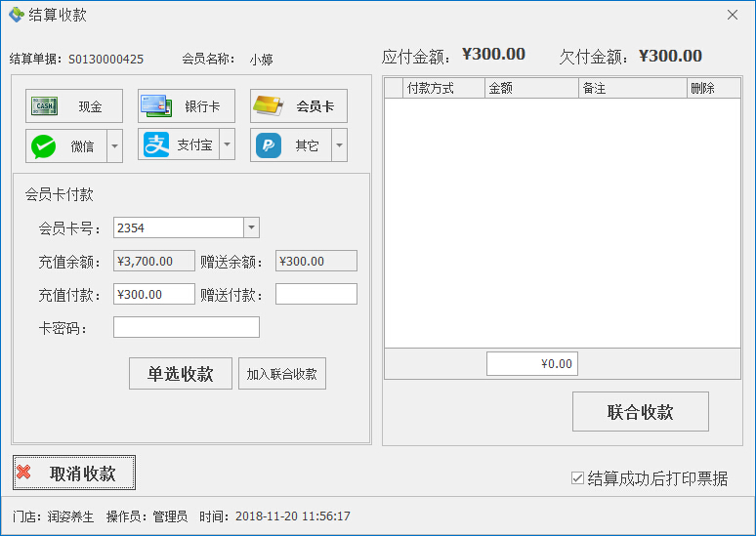Select the other (其它) payment icon
The width and height of the screenshot is (756, 536).
[x=269, y=145]
